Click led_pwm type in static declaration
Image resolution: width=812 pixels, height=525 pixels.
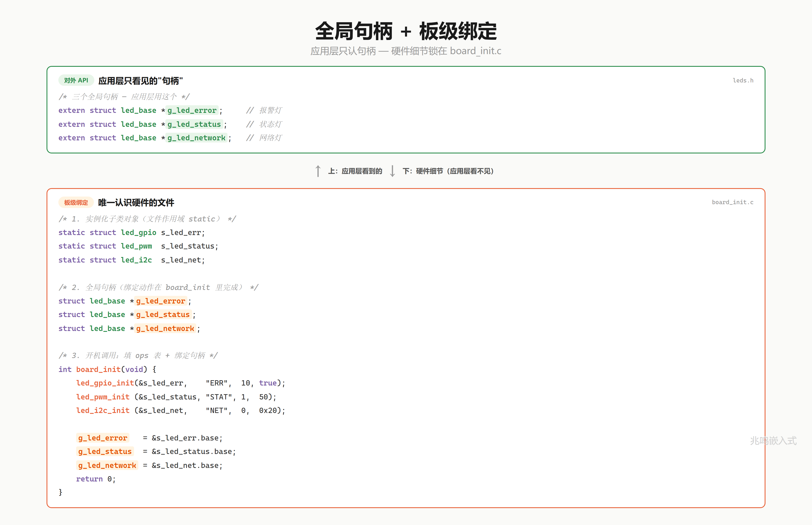coord(136,246)
